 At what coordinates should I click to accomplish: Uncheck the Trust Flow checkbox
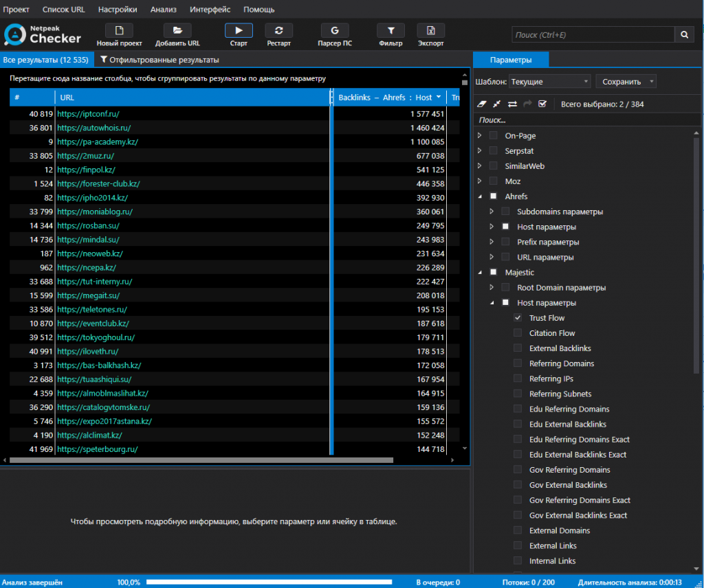[x=518, y=317]
